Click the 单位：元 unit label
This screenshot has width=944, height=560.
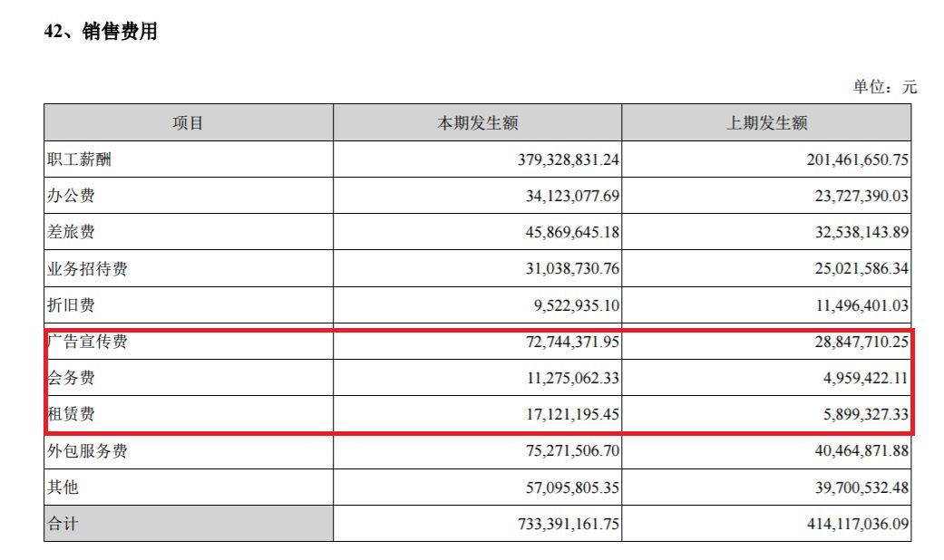pos(884,87)
